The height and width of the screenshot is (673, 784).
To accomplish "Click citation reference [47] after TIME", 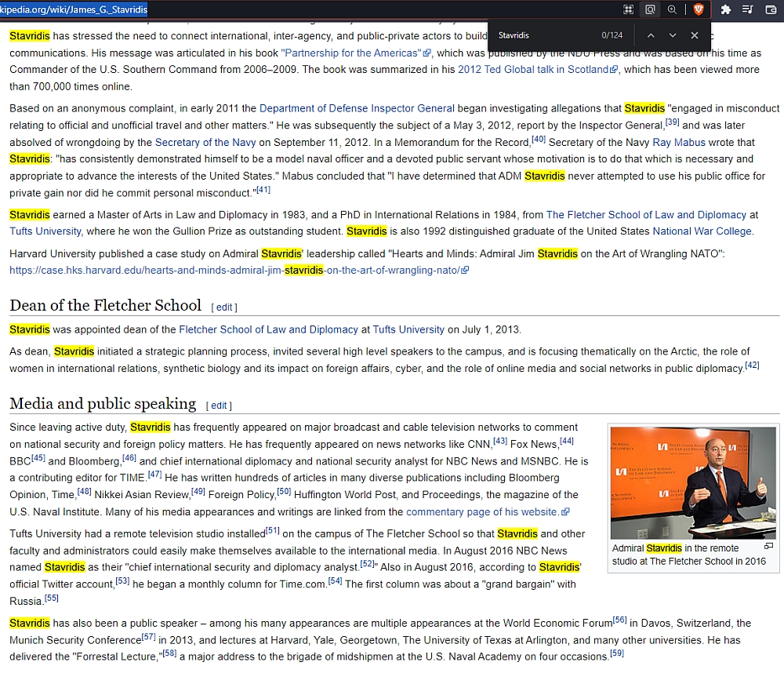I will [154, 475].
